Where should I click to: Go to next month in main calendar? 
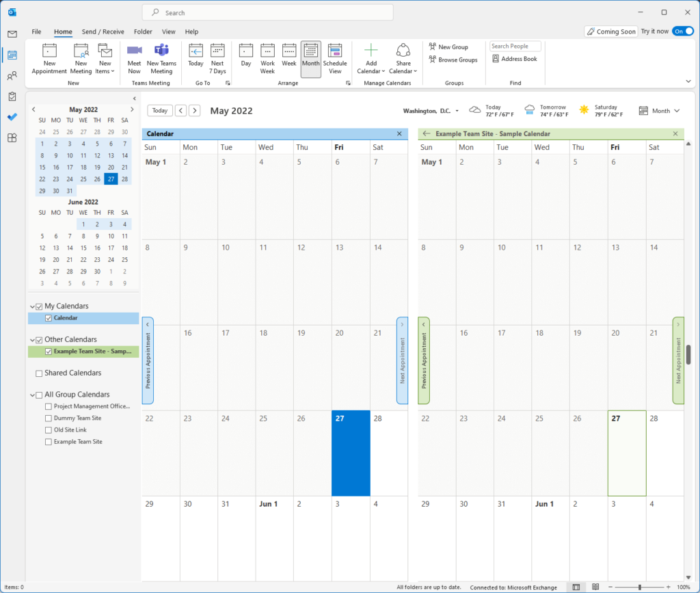pyautogui.click(x=195, y=111)
